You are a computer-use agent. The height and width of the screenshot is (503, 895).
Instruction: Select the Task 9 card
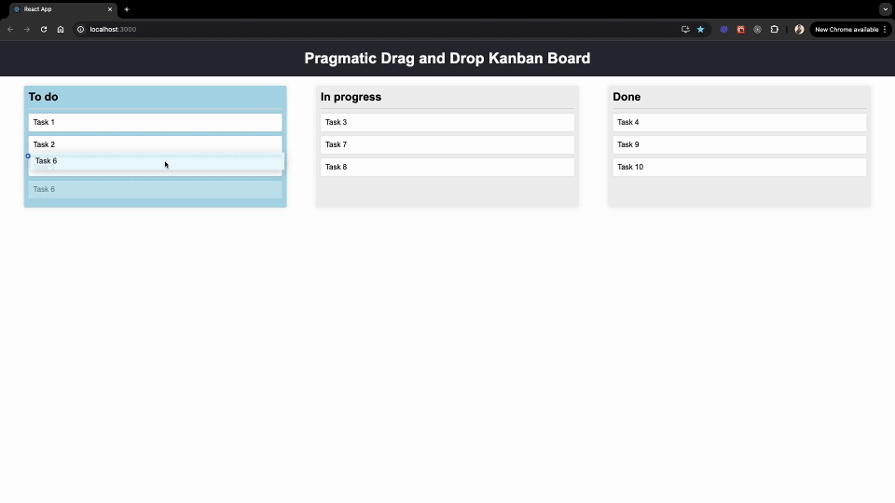point(739,144)
